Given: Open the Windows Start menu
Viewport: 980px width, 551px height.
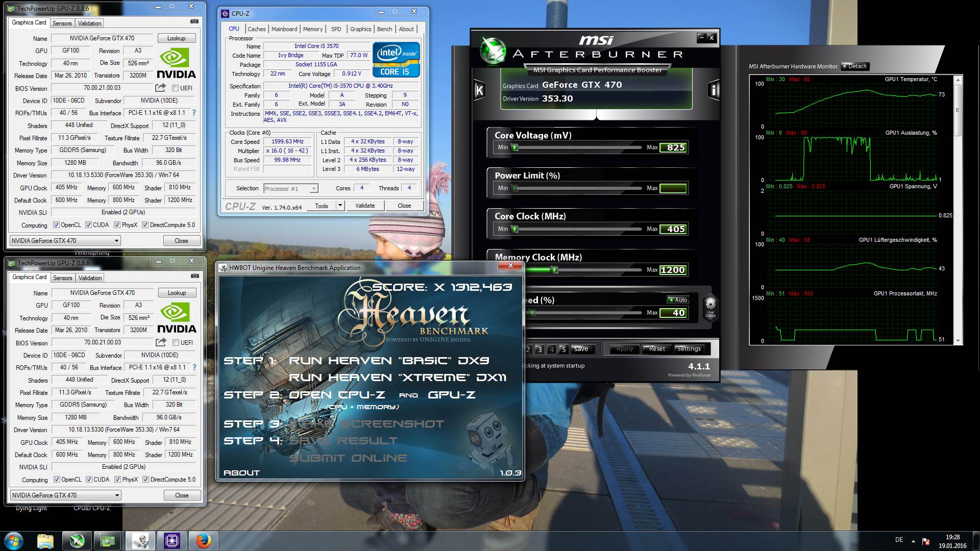Looking at the screenshot, I should [x=13, y=540].
